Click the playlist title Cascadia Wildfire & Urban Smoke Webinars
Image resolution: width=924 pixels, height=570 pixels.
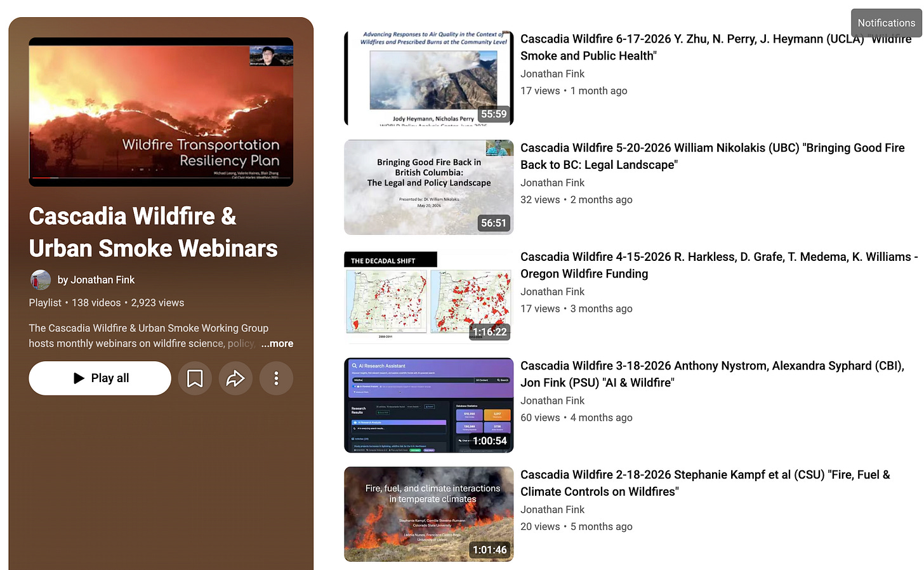click(x=153, y=232)
